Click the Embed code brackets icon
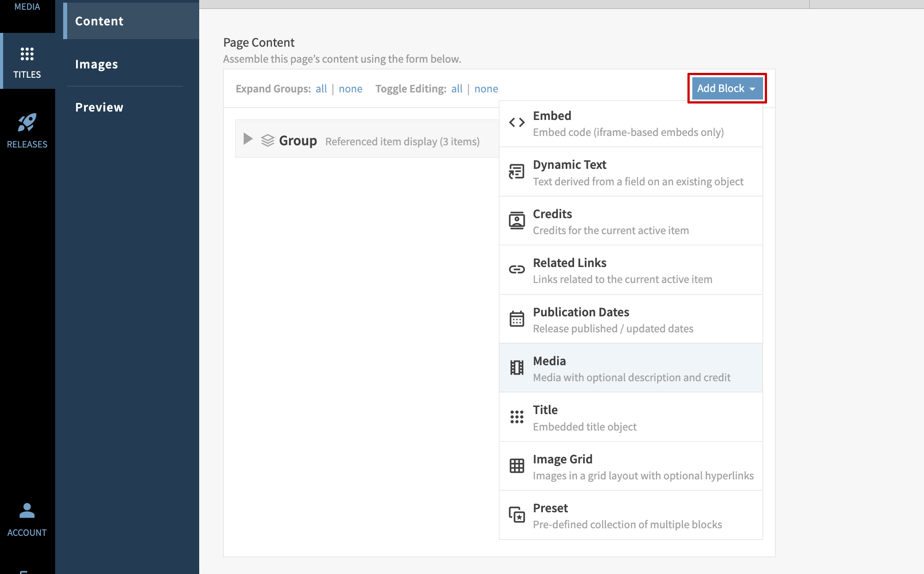 pyautogui.click(x=517, y=123)
